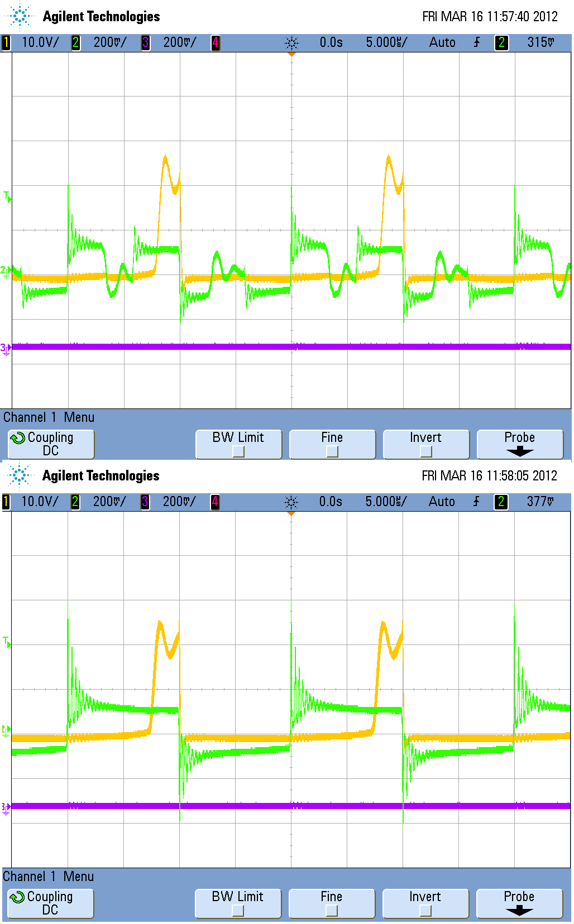
Task: Click the Agilent logo in top screenshot
Action: pos(20,16)
